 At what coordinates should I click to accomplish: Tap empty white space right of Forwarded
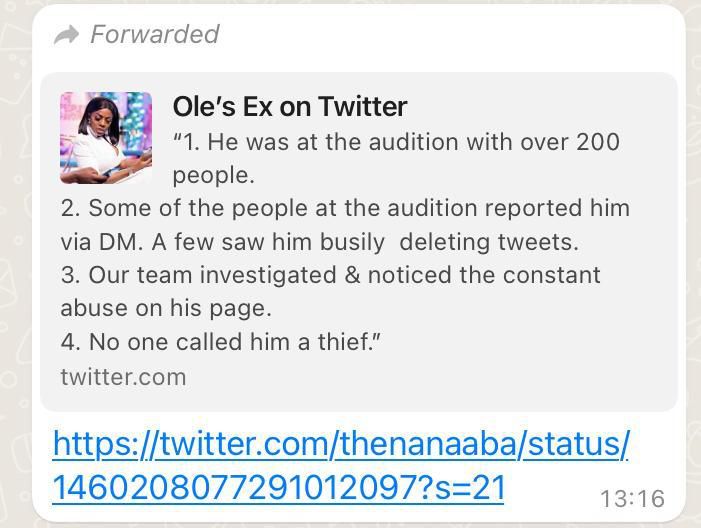click(x=450, y=34)
